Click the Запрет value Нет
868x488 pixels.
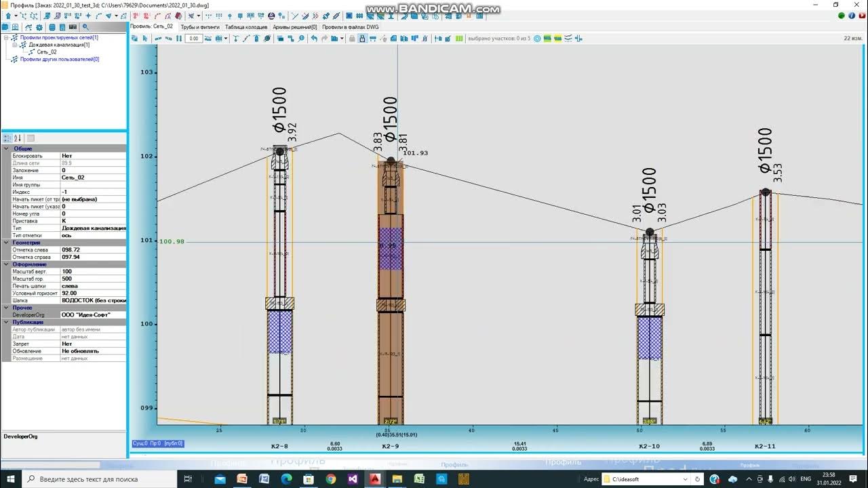click(x=93, y=344)
